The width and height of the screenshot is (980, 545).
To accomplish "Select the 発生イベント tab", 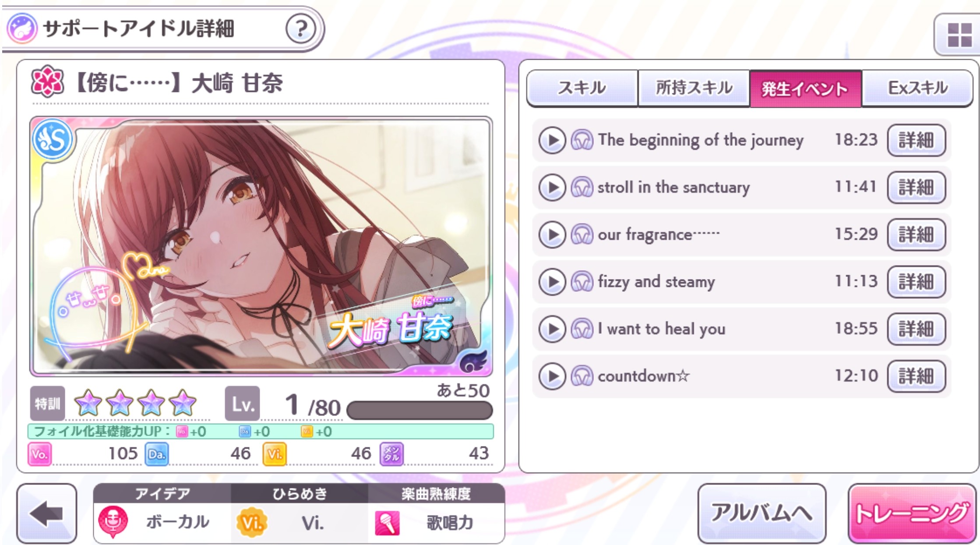I will (x=806, y=88).
